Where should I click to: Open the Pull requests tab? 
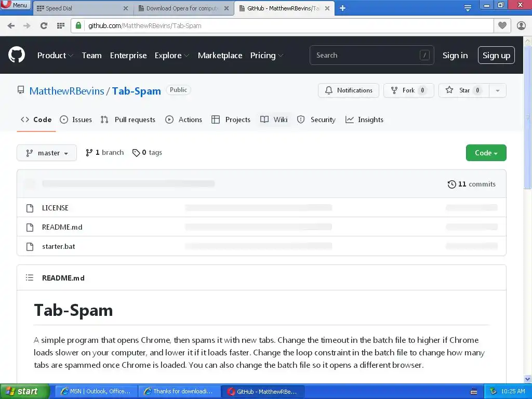[128, 119]
